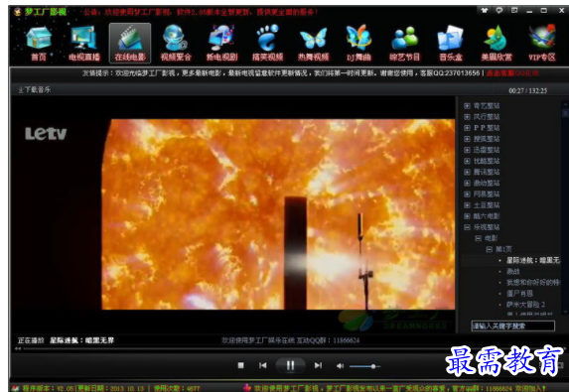Image resolution: width=569 pixels, height=392 pixels.
Task: Collapse the 电影 sub-node
Action: point(479,238)
